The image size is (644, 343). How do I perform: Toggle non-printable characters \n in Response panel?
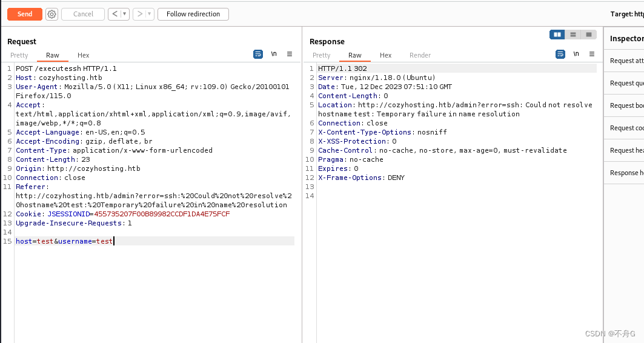pyautogui.click(x=576, y=54)
